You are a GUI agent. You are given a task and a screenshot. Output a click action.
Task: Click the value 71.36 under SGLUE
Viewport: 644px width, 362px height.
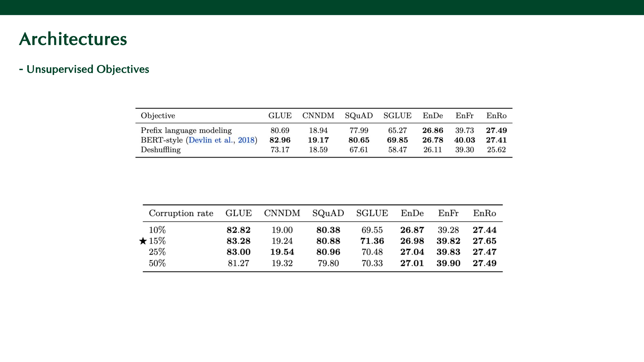(372, 241)
